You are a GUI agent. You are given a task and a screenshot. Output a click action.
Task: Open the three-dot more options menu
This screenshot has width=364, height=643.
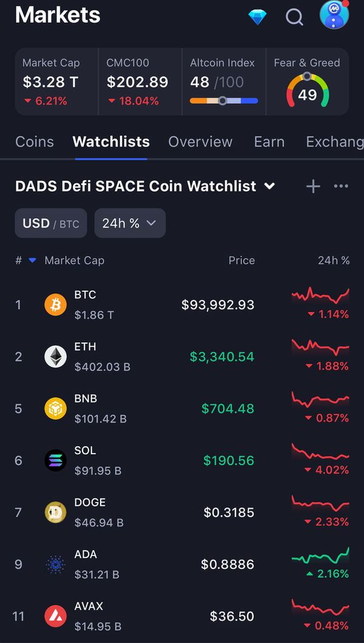coord(341,186)
